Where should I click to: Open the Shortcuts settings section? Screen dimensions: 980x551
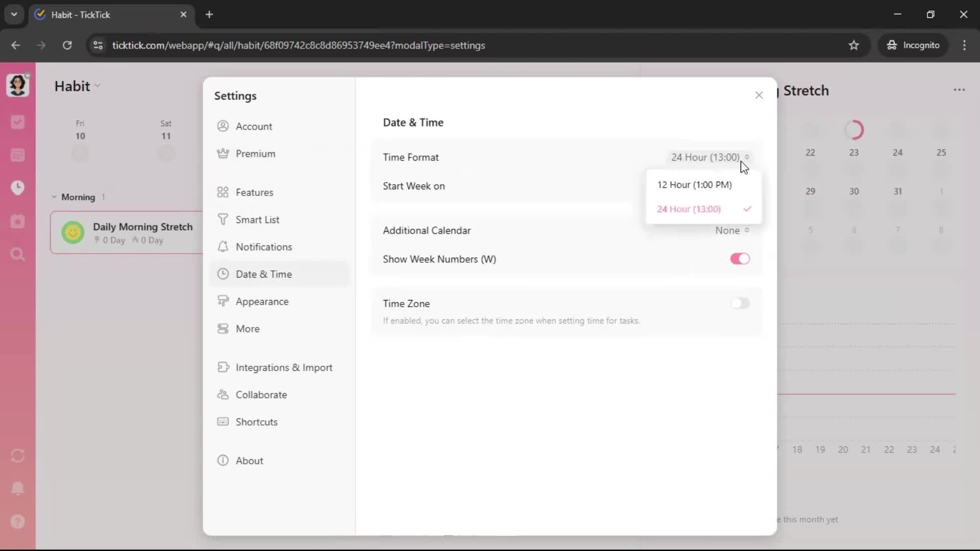pyautogui.click(x=256, y=422)
